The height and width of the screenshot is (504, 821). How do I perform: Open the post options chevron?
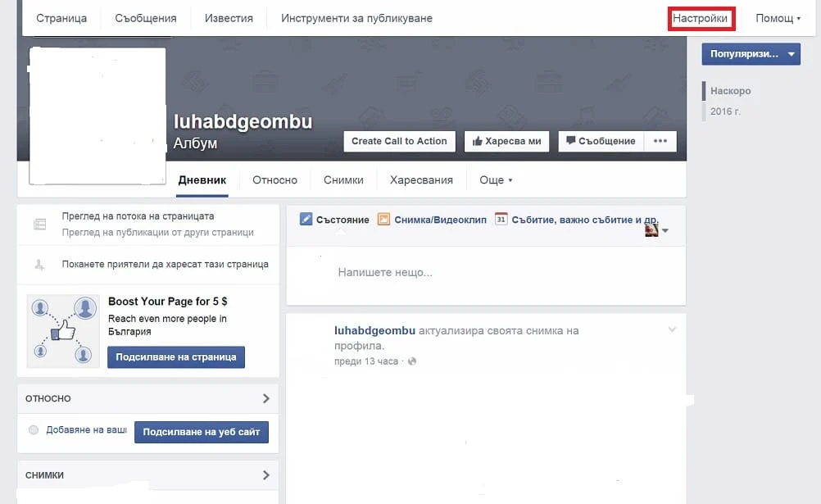(x=673, y=329)
